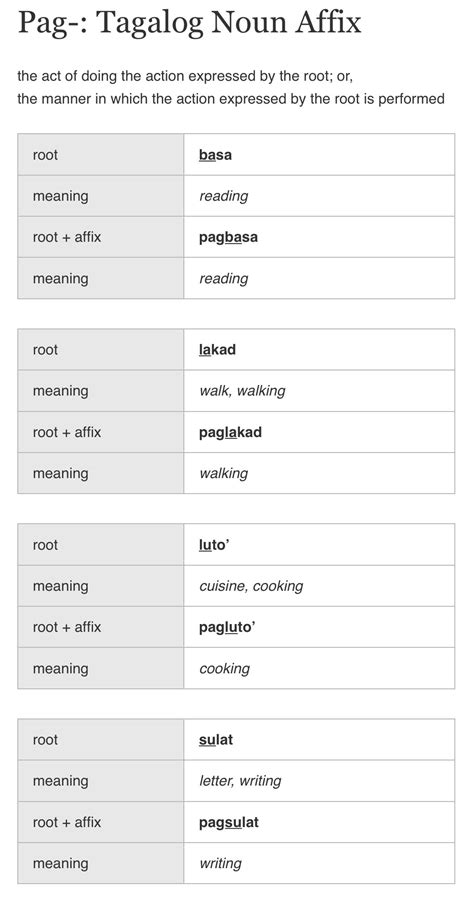Click the word paglakad
The height and width of the screenshot is (906, 474).
point(230,432)
